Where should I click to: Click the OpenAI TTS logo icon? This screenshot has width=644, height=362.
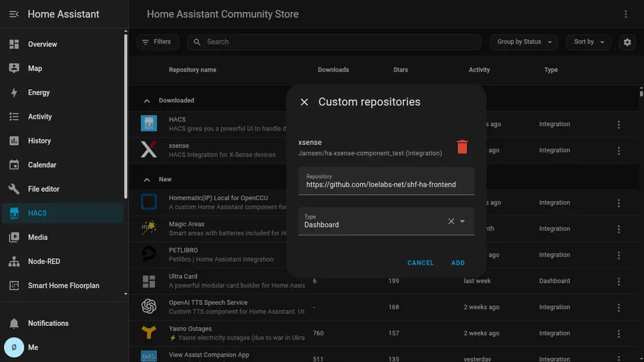149,306
